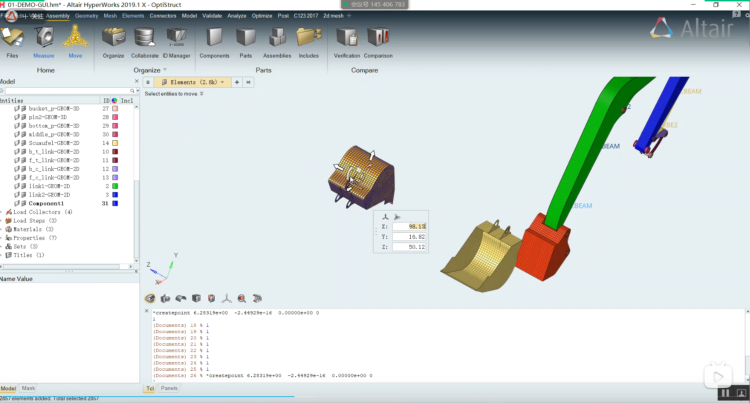Select the Move tool in Home group

tap(75, 38)
